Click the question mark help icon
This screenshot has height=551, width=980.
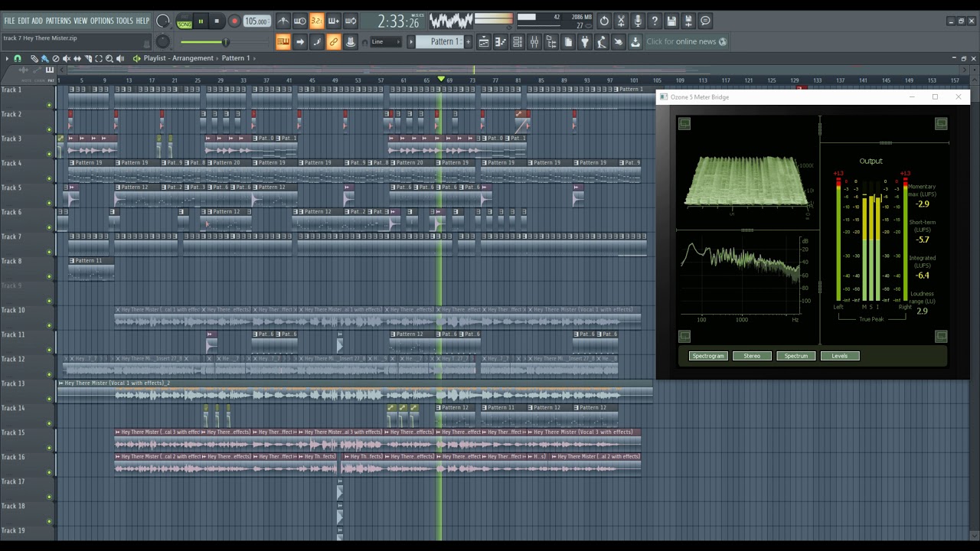655,21
